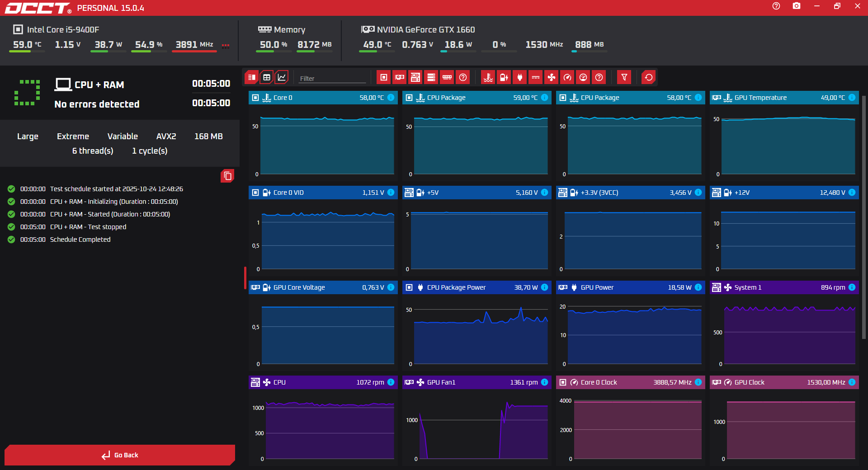Reset the monitoring graphs with refresh icon

pos(649,77)
